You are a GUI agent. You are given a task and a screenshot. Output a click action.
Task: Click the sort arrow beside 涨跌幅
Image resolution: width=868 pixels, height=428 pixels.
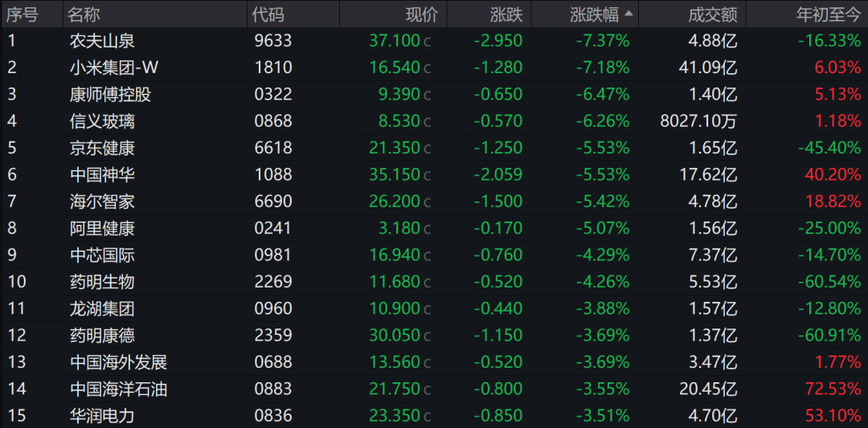click(628, 14)
